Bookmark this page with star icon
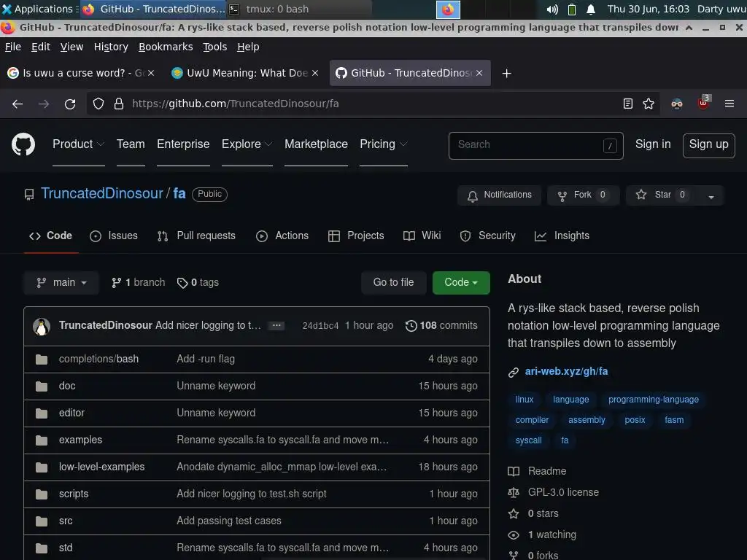The width and height of the screenshot is (747, 560). pos(649,104)
